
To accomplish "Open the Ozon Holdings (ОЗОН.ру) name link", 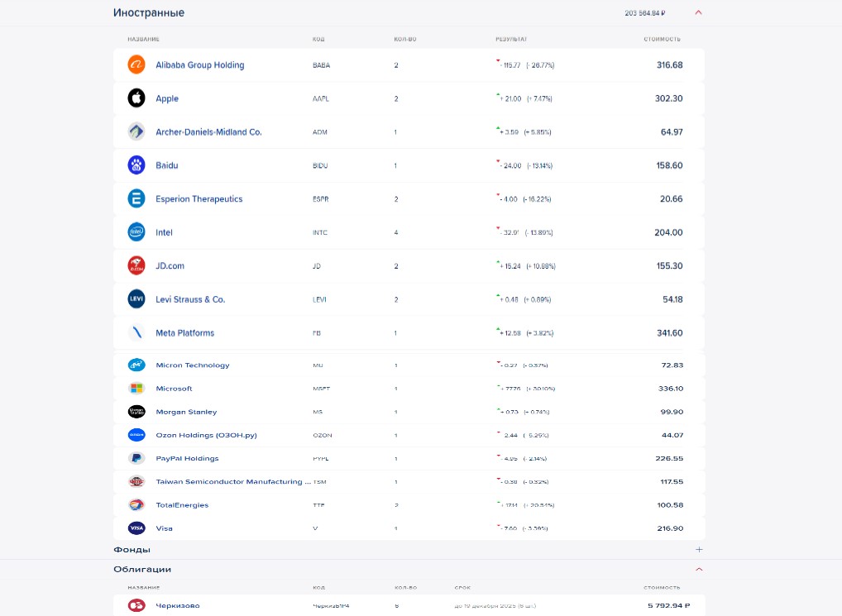I will (x=206, y=435).
